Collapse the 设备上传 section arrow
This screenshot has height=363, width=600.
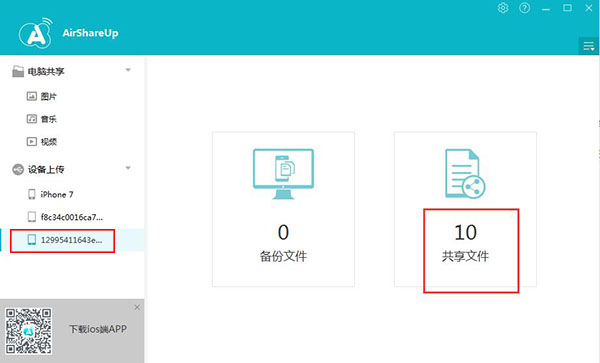click(128, 168)
